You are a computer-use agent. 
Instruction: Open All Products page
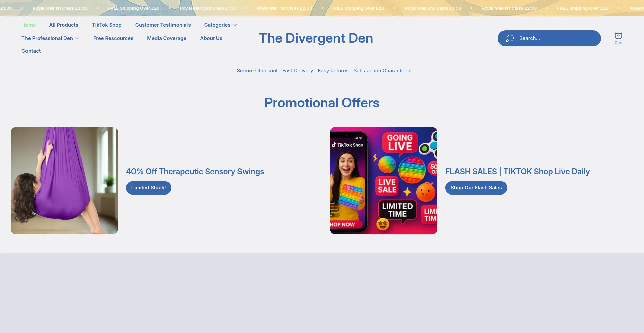coord(64,25)
